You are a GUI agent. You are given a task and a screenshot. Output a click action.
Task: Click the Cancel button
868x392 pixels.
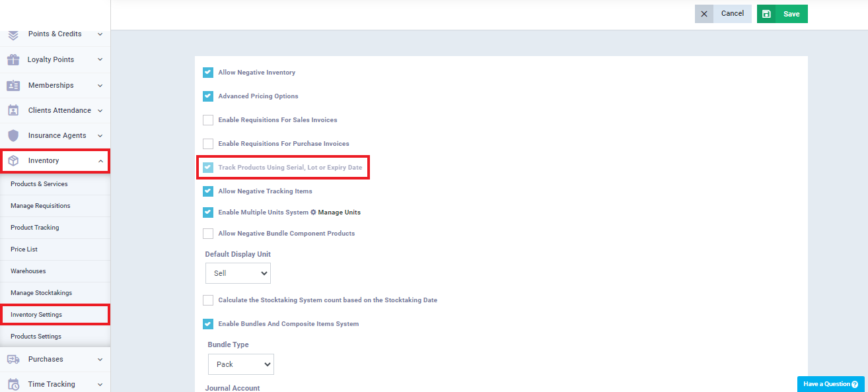pos(723,14)
